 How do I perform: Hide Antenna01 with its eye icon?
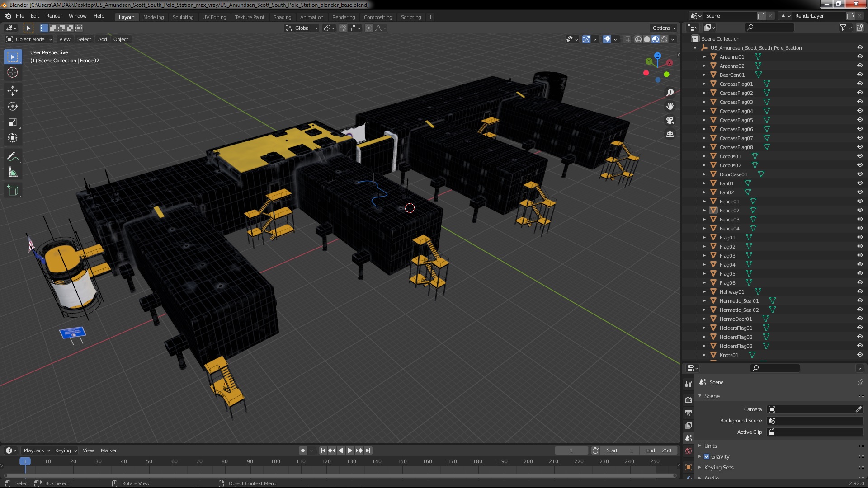click(860, 57)
